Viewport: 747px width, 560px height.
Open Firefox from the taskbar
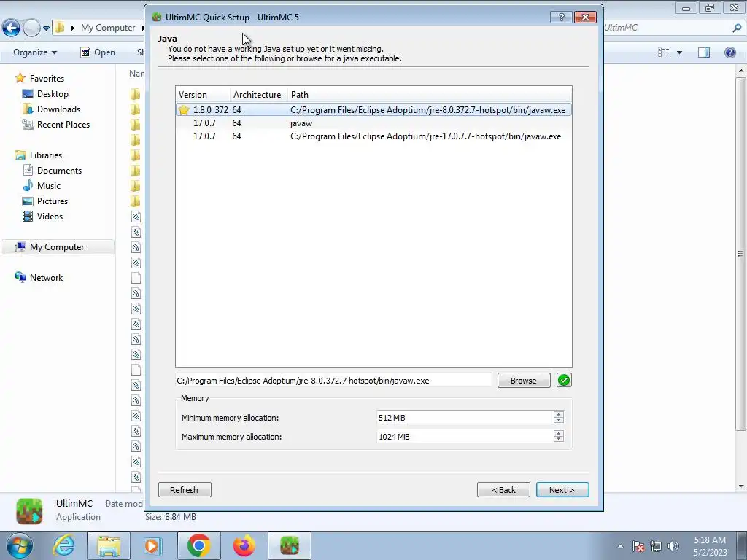coord(244,545)
